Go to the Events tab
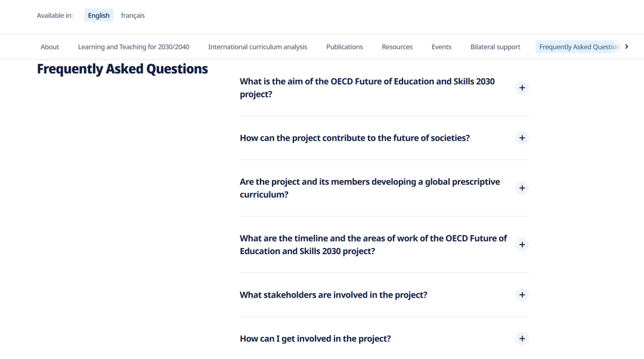The width and height of the screenshot is (644, 359). point(441,47)
